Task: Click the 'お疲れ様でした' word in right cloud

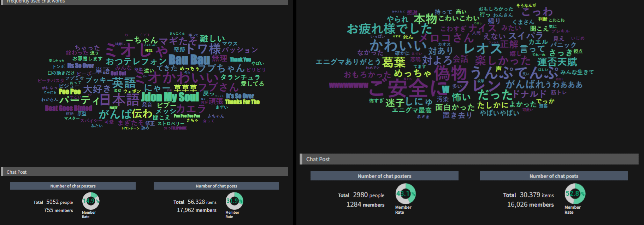Action: click(389, 29)
